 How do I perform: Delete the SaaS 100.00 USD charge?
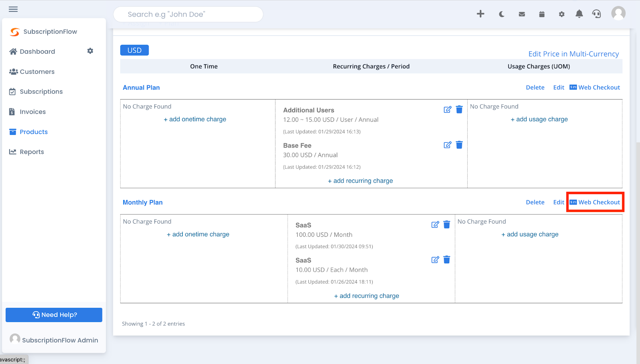(447, 224)
